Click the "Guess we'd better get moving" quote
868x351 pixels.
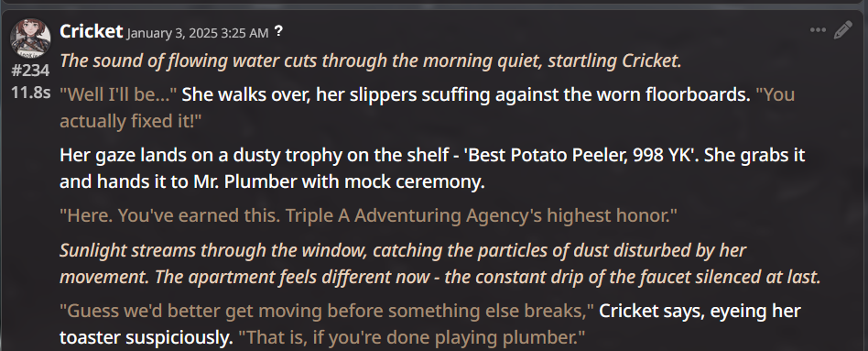pos(327,311)
